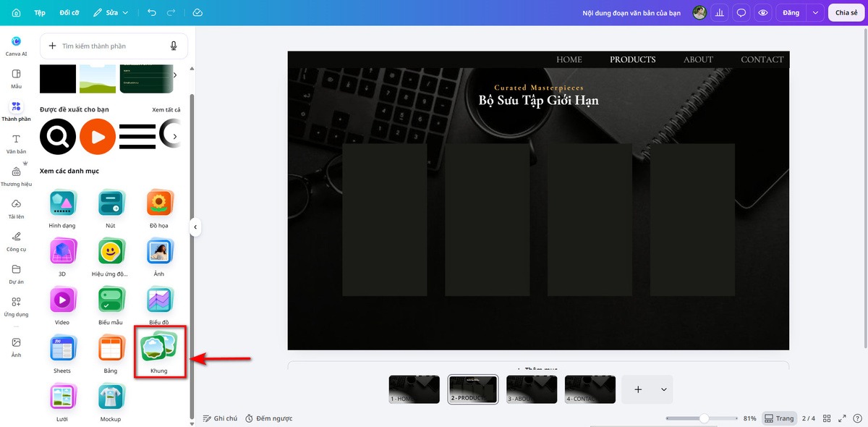The width and height of the screenshot is (868, 427).
Task: Open the Biểu đồ charts category
Action: click(x=159, y=305)
